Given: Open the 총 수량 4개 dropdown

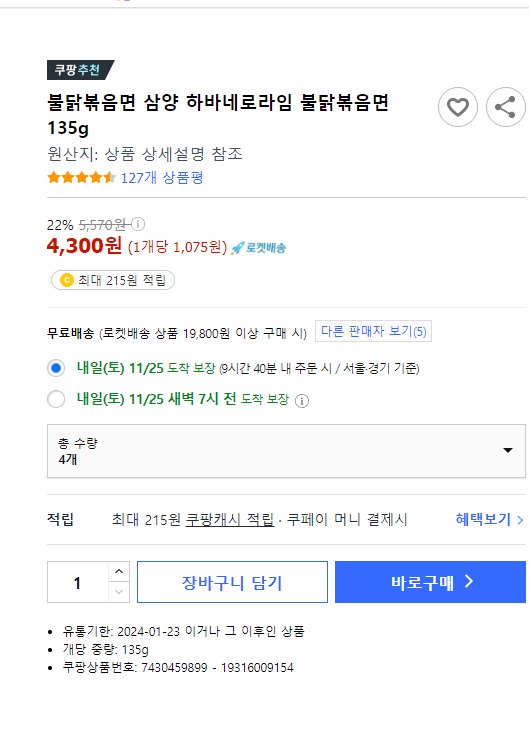Looking at the screenshot, I should coord(286,451).
